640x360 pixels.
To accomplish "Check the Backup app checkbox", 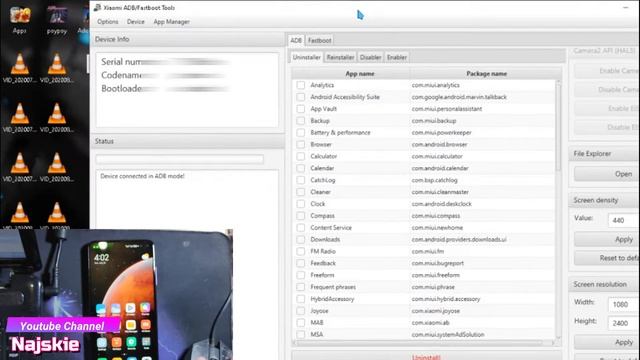I will [301, 120].
